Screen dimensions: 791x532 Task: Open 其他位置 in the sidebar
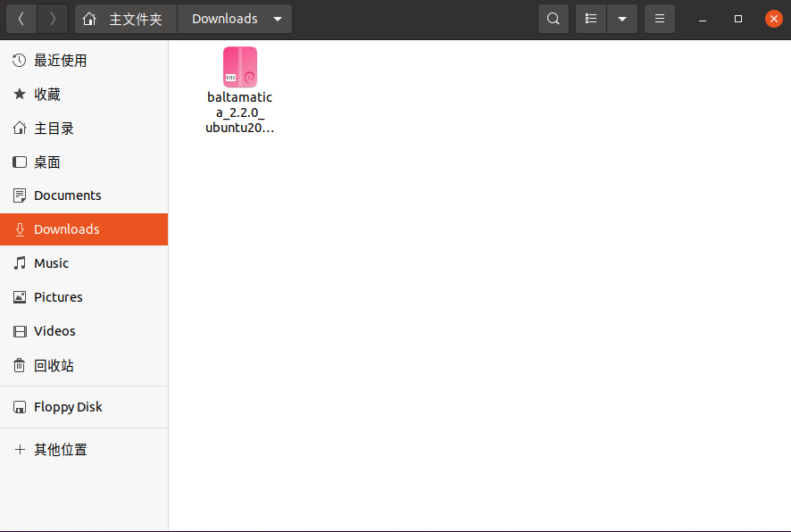pos(84,449)
